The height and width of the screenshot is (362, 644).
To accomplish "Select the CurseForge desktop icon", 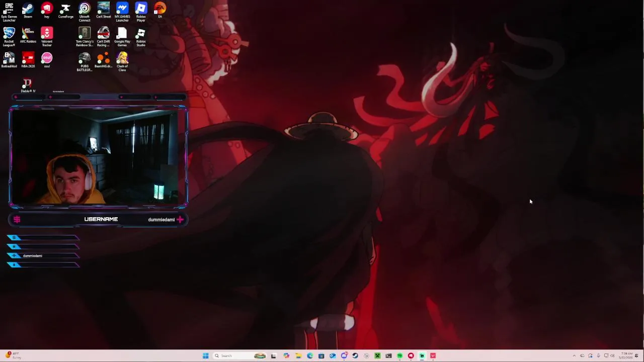I will pos(65,11).
